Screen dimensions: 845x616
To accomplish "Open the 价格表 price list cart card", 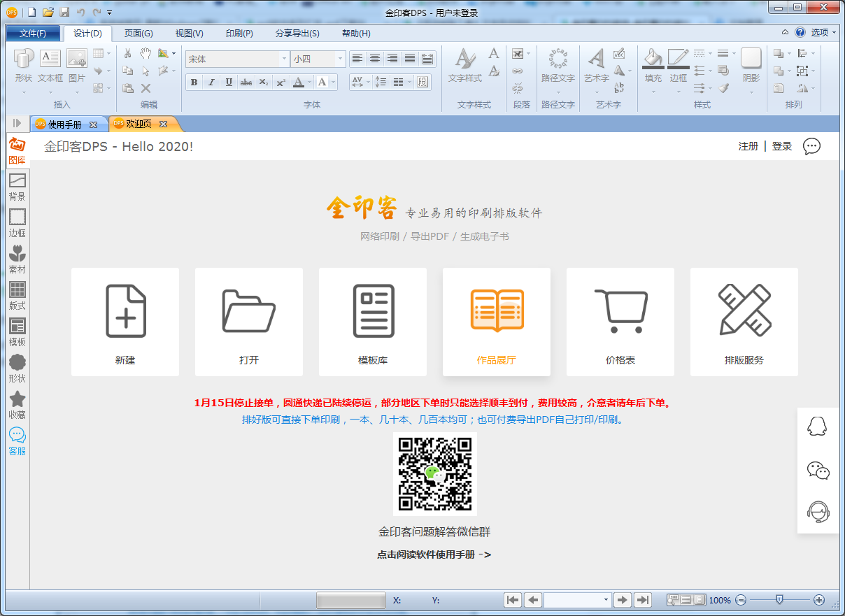I will (x=620, y=322).
